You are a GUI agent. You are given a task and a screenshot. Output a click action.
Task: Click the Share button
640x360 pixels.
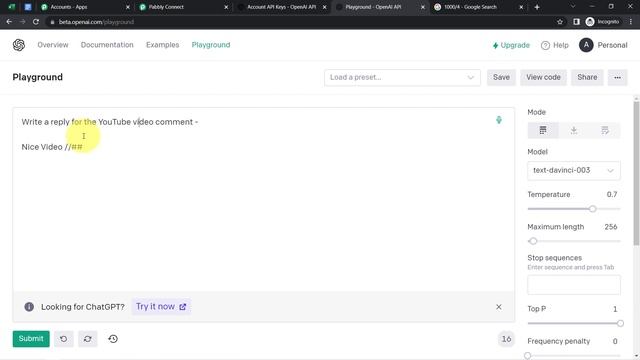pyautogui.click(x=587, y=78)
